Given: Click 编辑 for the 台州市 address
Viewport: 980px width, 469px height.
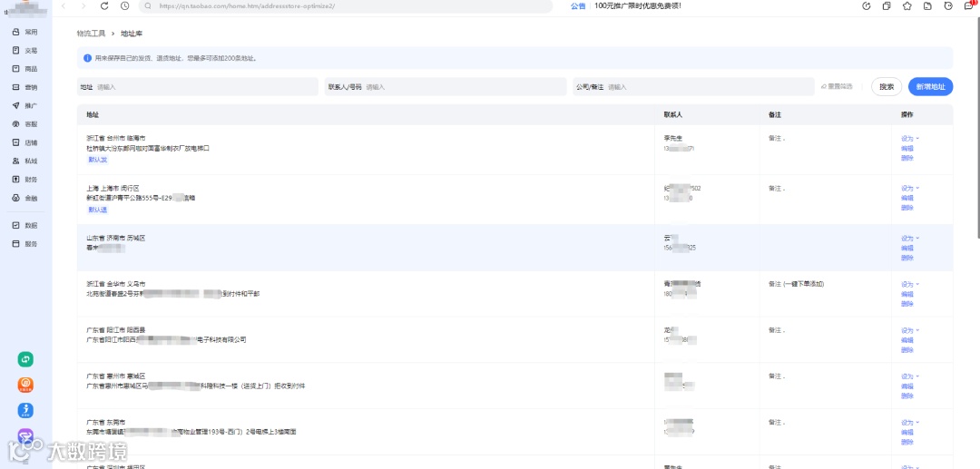Looking at the screenshot, I should pyautogui.click(x=906, y=149).
